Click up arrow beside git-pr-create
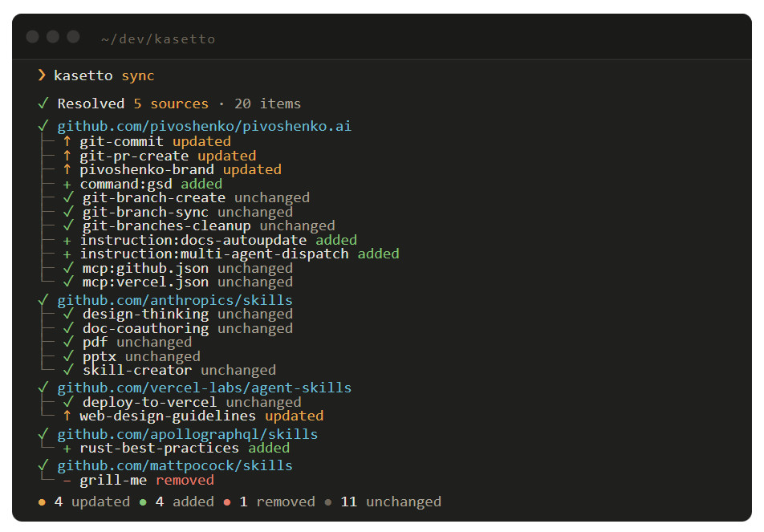Image resolution: width=764 pixels, height=532 pixels. click(67, 156)
